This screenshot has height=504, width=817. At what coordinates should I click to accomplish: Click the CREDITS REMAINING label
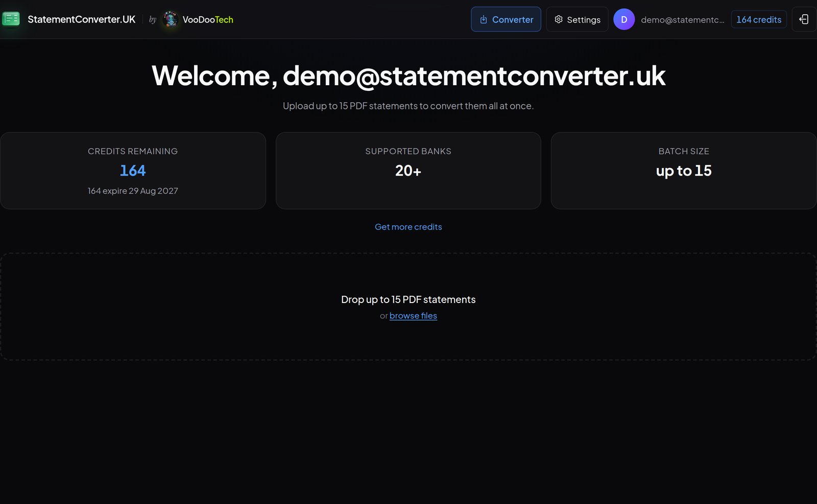point(133,152)
